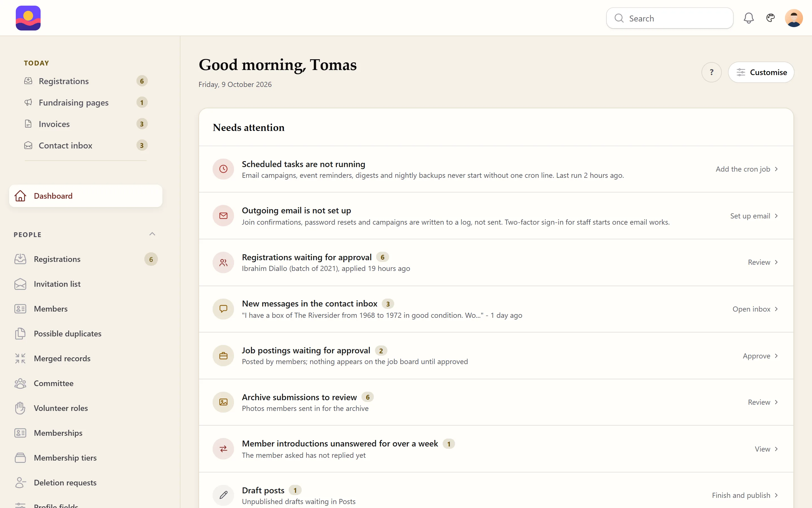Click the People Registrations inbox icon
The height and width of the screenshot is (508, 812).
click(20, 259)
